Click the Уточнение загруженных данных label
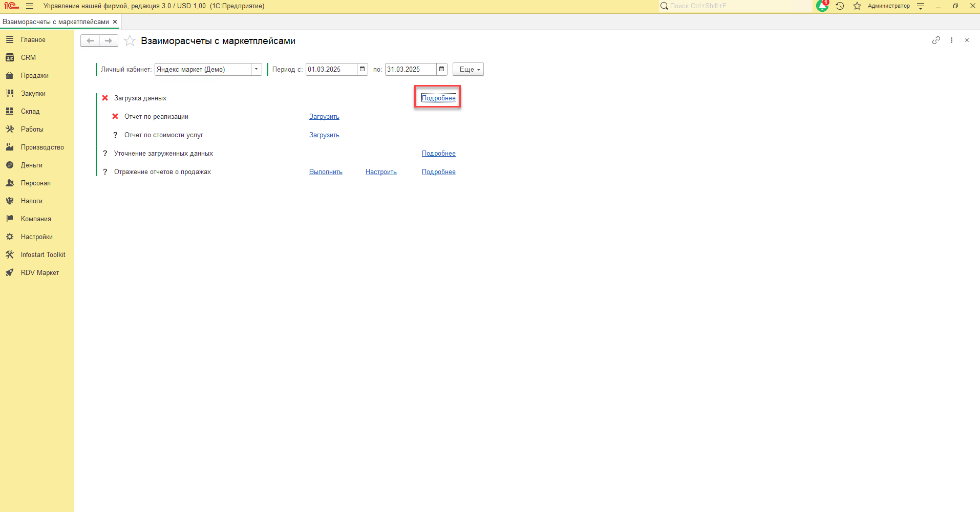980x512 pixels. pyautogui.click(x=164, y=154)
